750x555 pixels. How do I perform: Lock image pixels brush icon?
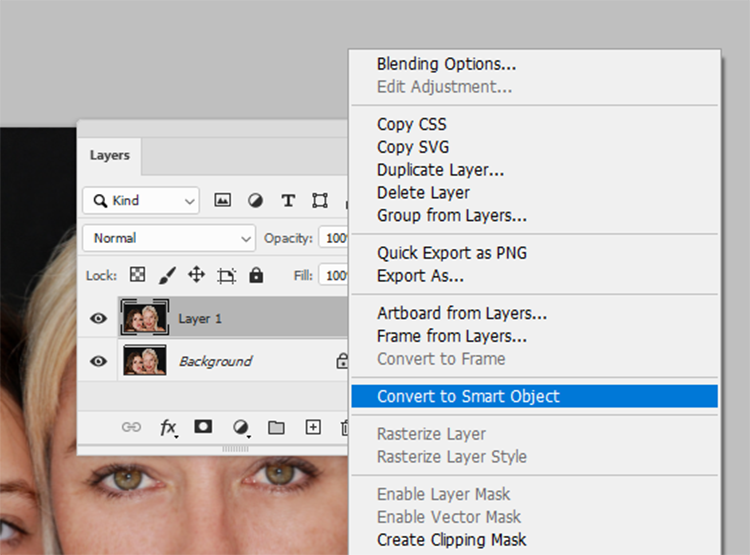click(167, 275)
